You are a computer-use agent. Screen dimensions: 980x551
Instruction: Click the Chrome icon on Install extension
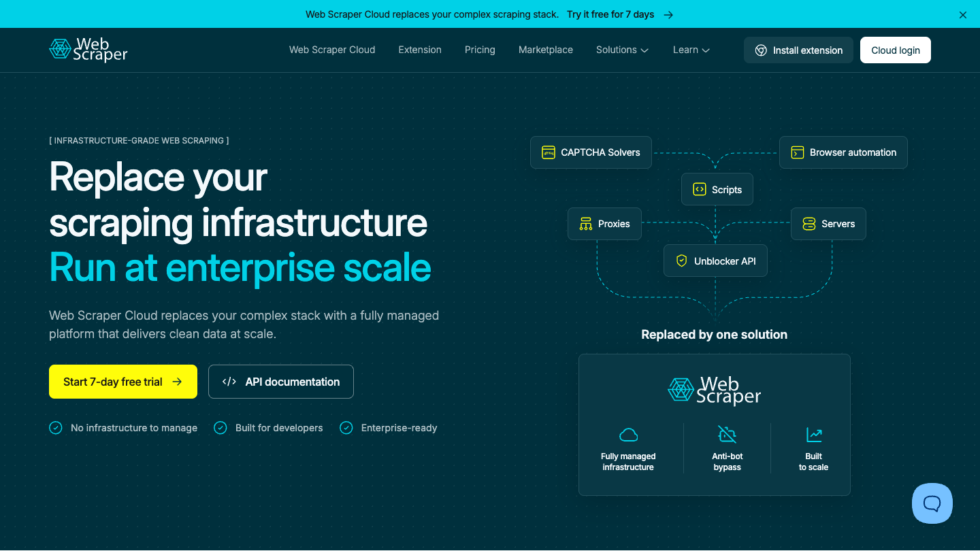tap(762, 50)
